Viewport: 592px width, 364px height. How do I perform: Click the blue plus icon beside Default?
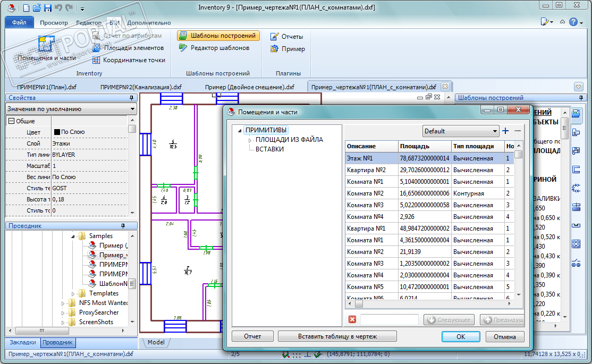click(505, 131)
